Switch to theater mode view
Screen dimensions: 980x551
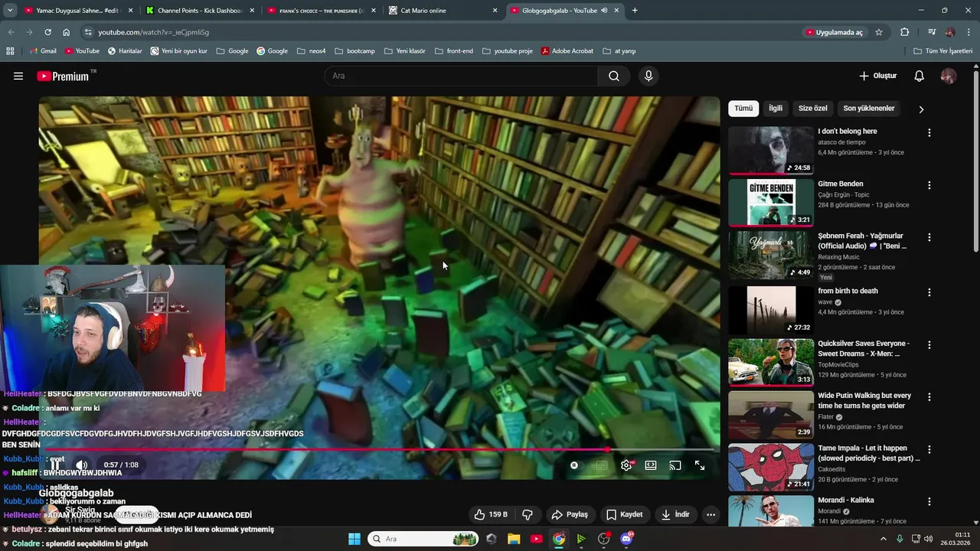[651, 465]
